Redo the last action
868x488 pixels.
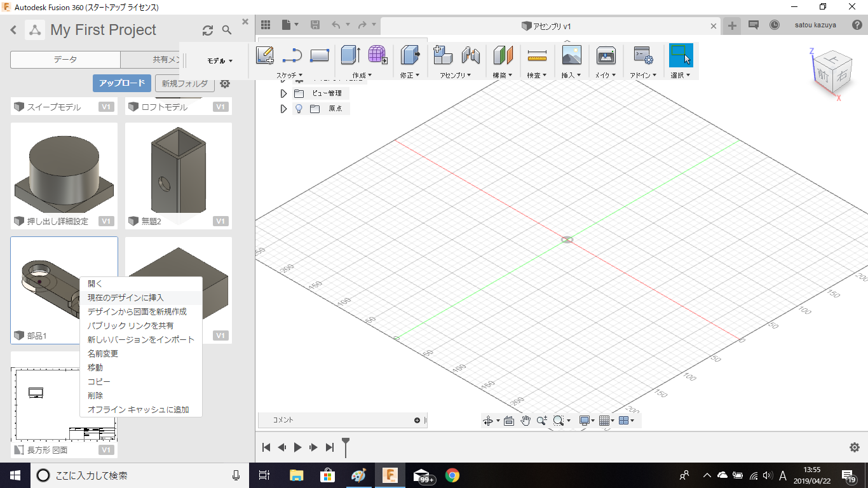[362, 25]
